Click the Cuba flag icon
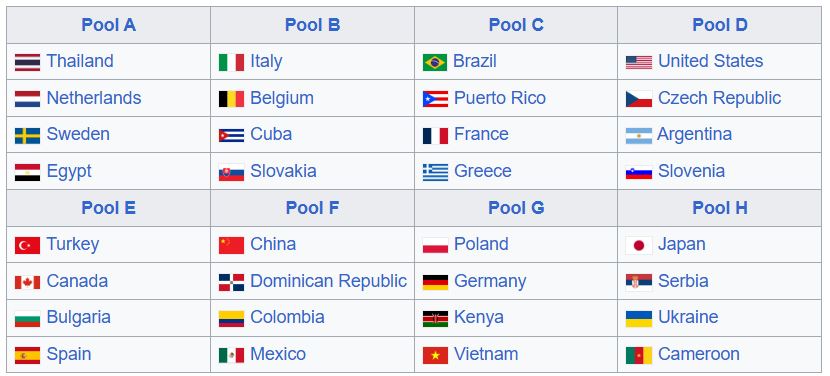Screen dimensions: 830x376 231,136
